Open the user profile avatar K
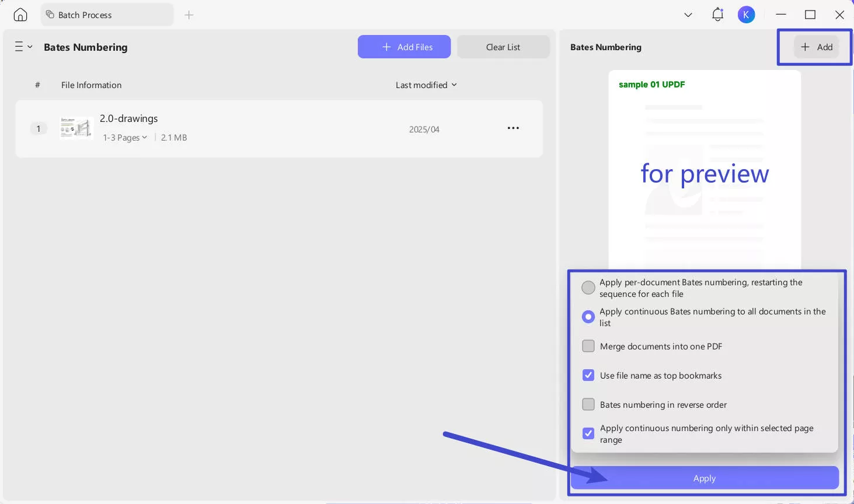 746,15
